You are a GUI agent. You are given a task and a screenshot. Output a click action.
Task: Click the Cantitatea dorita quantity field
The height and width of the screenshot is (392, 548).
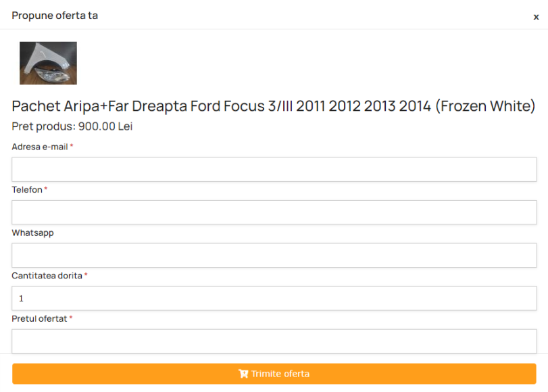[x=274, y=298]
